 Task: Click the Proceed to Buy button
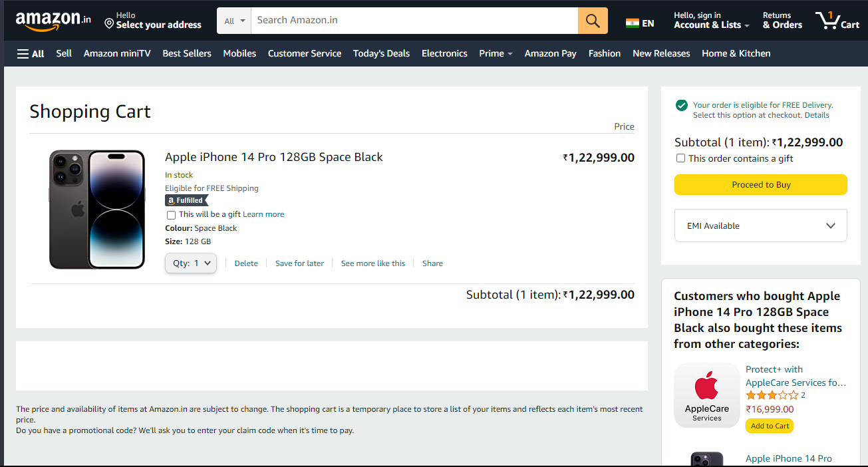pyautogui.click(x=760, y=185)
